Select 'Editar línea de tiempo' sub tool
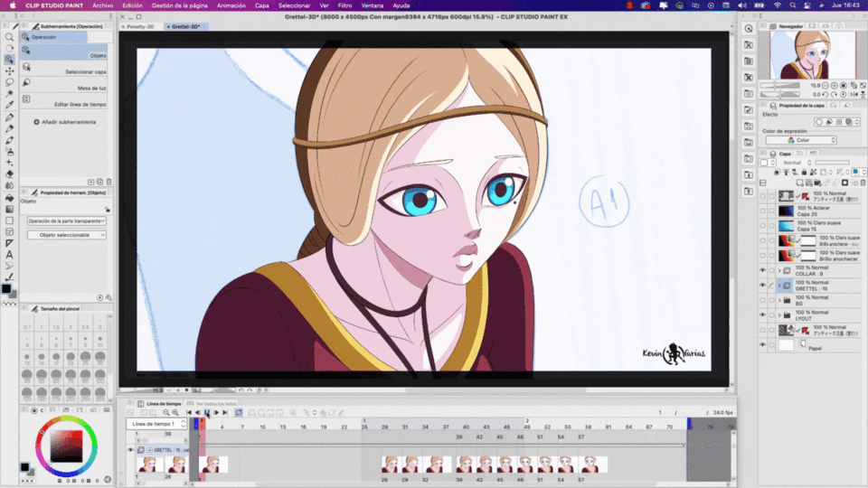Image resolution: width=868 pixels, height=488 pixels. pyautogui.click(x=64, y=101)
